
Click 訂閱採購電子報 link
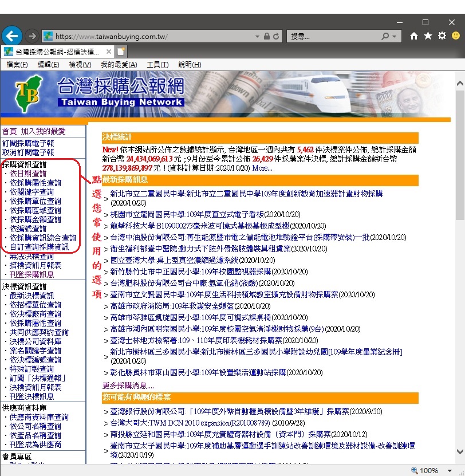(x=28, y=143)
